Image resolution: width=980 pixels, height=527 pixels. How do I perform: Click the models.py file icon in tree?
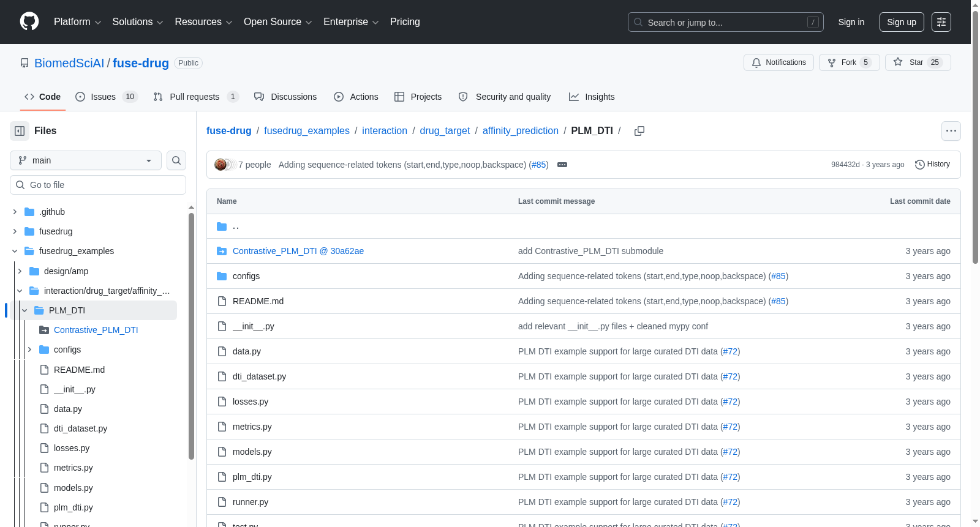(44, 488)
